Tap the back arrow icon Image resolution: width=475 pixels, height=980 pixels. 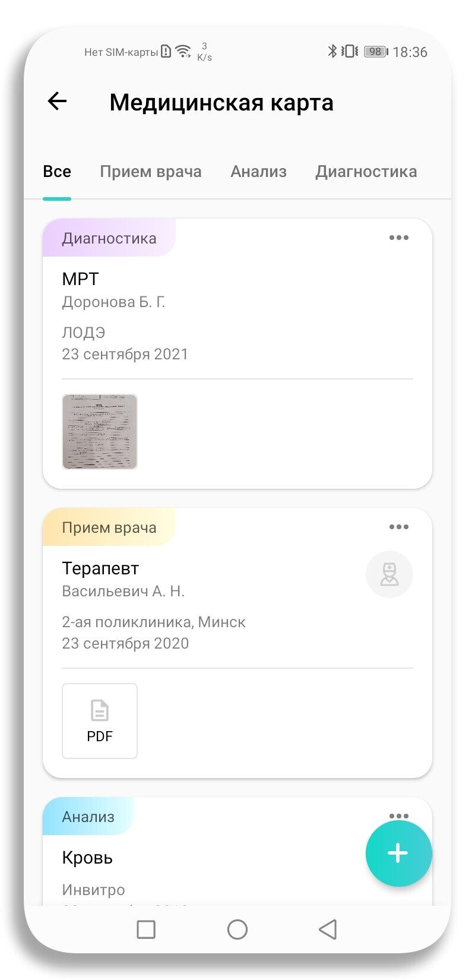click(x=58, y=102)
